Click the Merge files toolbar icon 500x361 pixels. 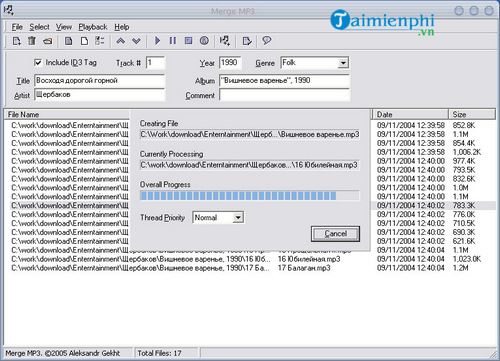tap(225, 41)
